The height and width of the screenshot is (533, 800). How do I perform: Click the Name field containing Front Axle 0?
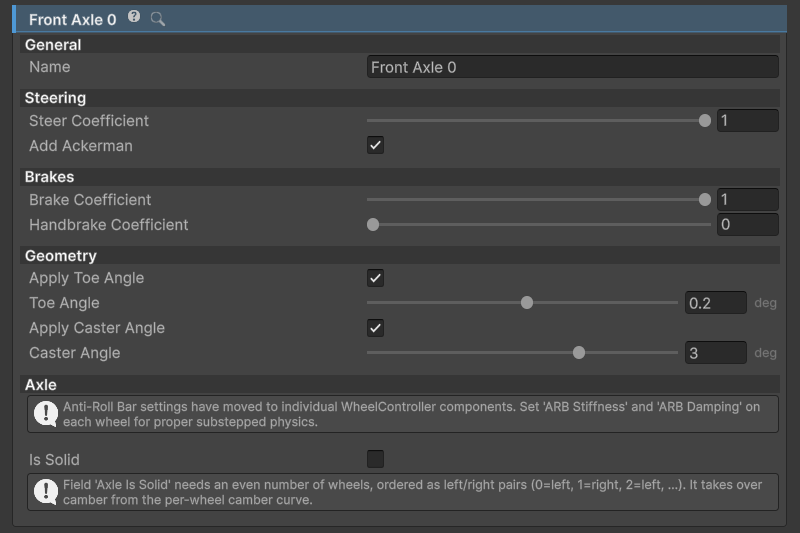[x=572, y=67]
